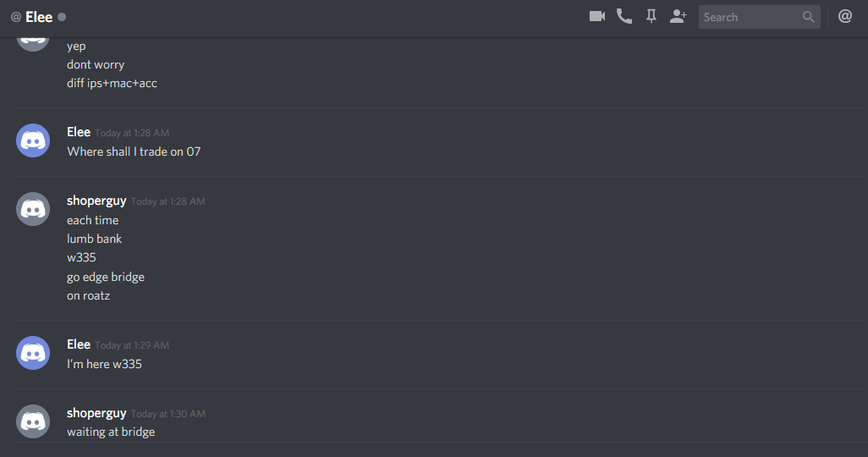This screenshot has height=457, width=868.
Task: Click the Elee offline status indicator dot
Action: (62, 17)
